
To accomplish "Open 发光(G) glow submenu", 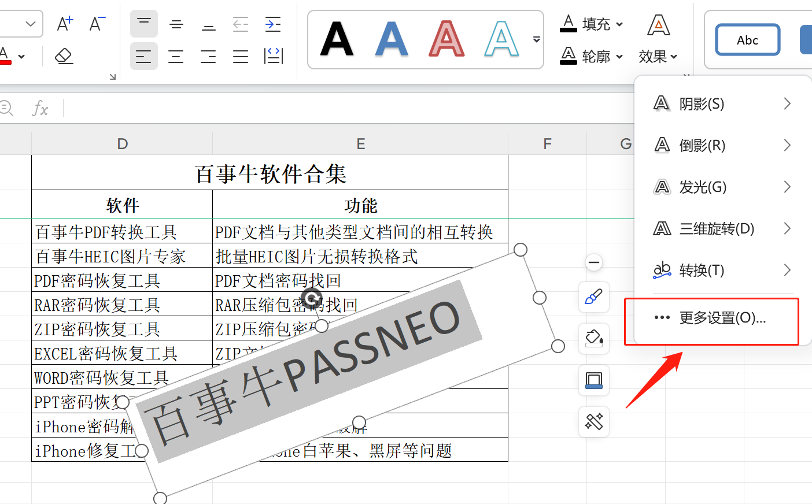I will pyautogui.click(x=722, y=187).
